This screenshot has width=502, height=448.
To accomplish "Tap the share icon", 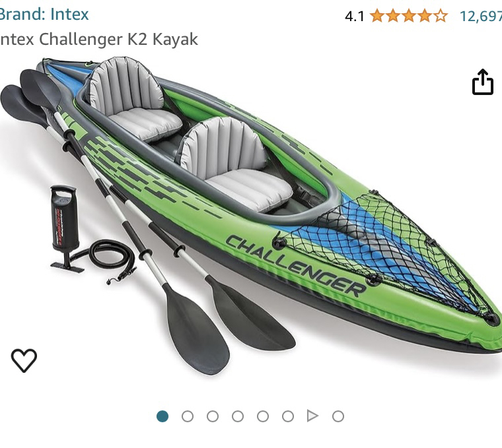I will [x=482, y=82].
